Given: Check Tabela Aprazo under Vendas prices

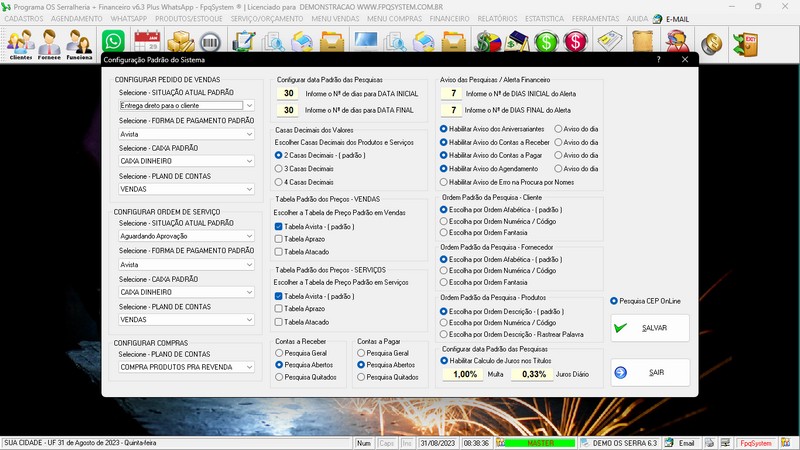Looking at the screenshot, I should 280,240.
